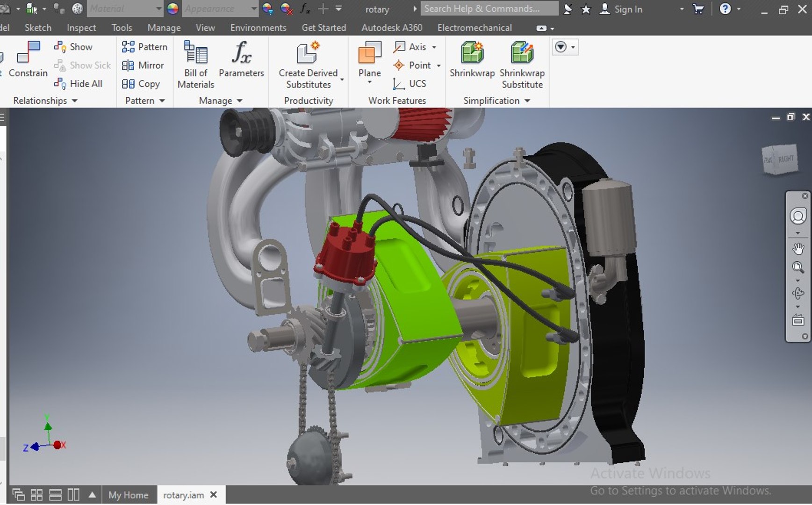The width and height of the screenshot is (812, 505).
Task: Create a work Axis
Action: 410,47
